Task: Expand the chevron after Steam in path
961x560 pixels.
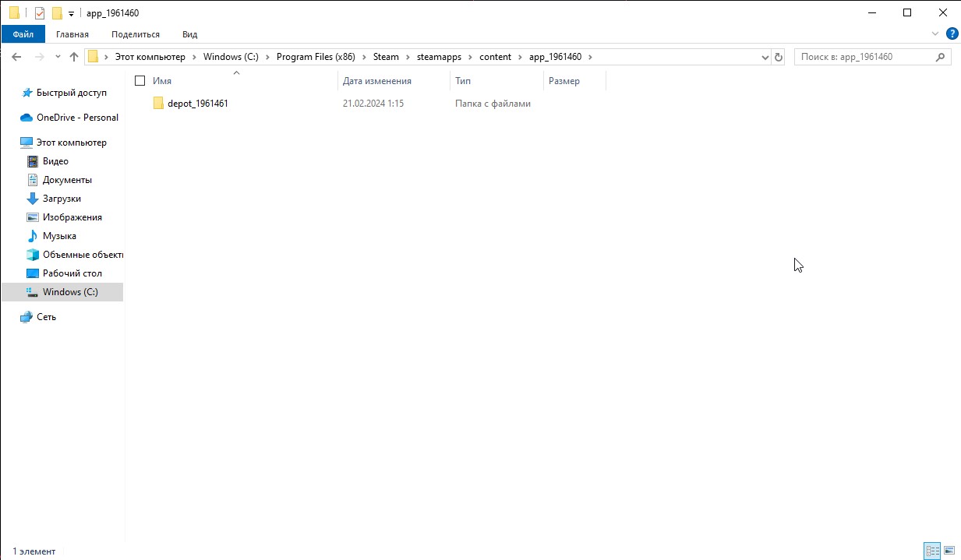Action: 406,57
